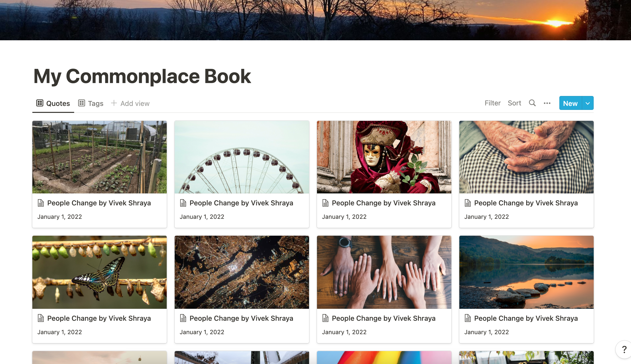Screen dimensions: 631x364
Task: Open the database search magnifier icon
Action: pos(532,103)
